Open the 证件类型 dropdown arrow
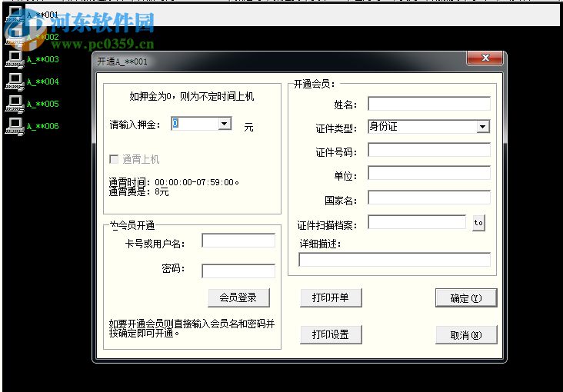563x392 pixels. 483,126
